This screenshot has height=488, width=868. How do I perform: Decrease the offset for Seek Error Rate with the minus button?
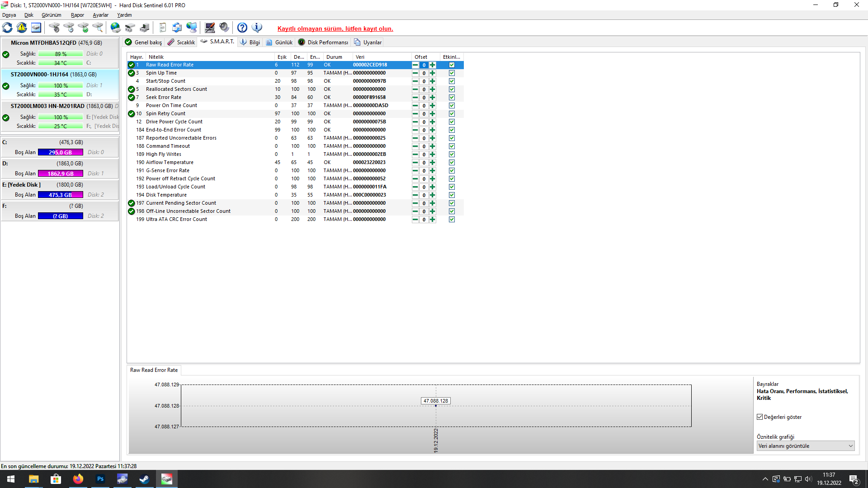415,98
